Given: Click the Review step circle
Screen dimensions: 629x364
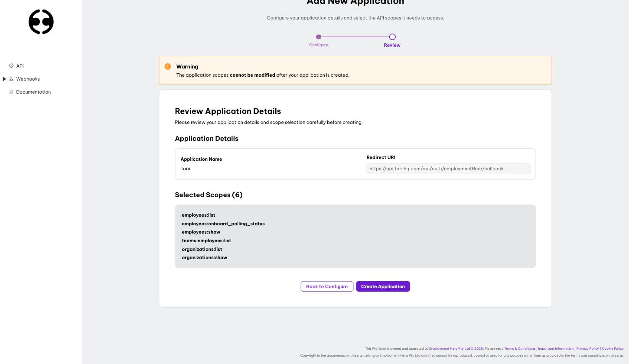Looking at the screenshot, I should click(x=392, y=37).
